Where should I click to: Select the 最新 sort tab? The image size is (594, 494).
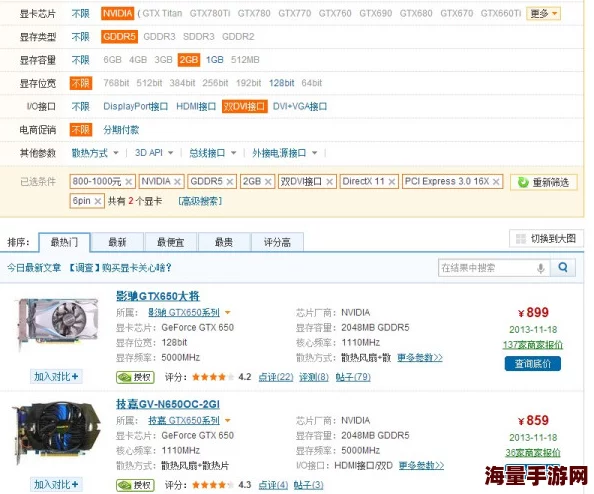tap(117, 242)
